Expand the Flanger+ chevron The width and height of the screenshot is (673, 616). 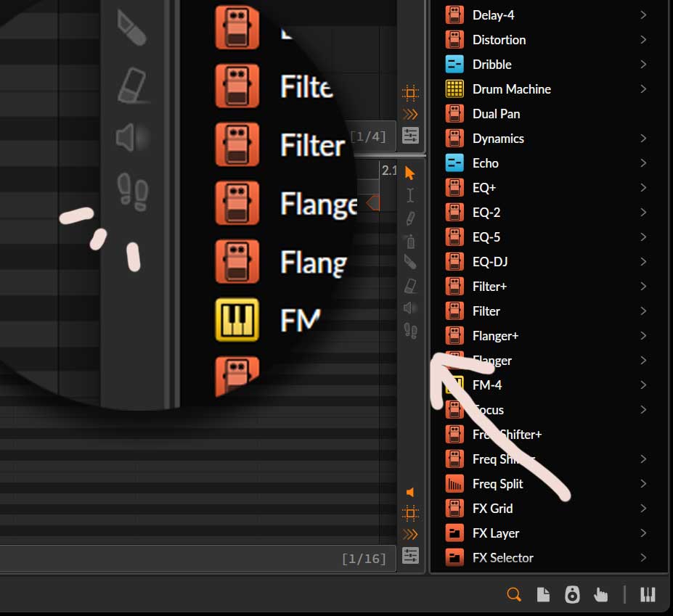coord(643,336)
